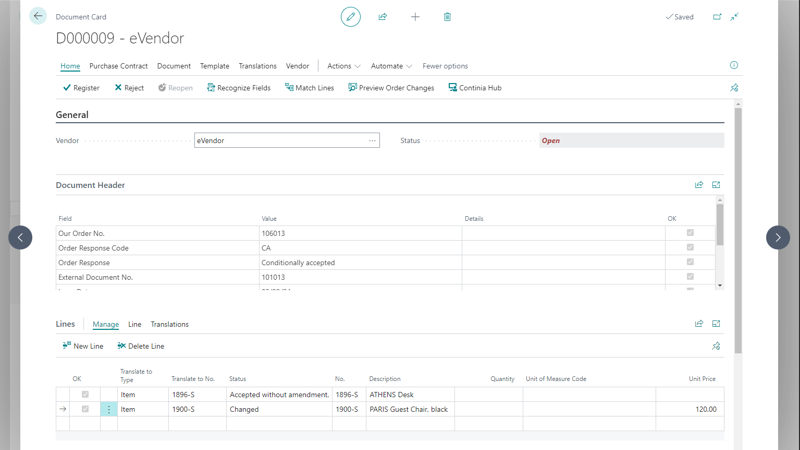Click the plus icon for new document
The image size is (800, 450).
click(415, 17)
